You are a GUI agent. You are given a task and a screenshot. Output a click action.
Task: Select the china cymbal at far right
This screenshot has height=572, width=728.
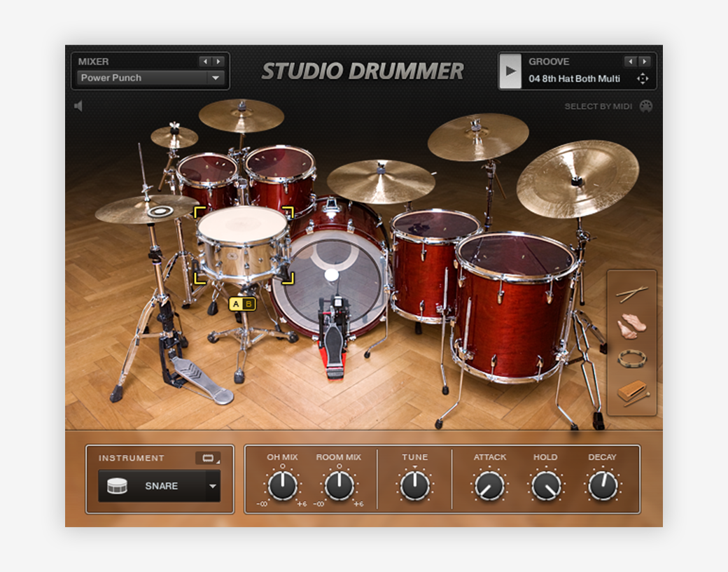click(577, 180)
